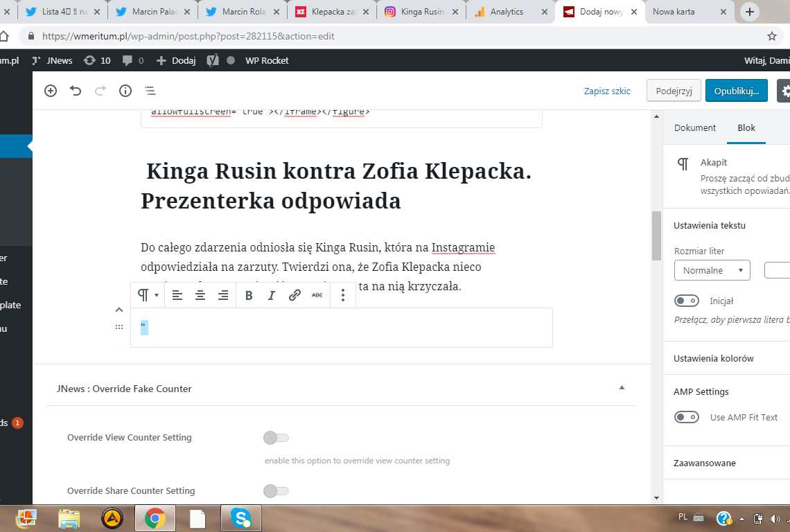Apply italic formatting to the paragraph
Screen dimensions: 790x532
pyautogui.click(x=272, y=295)
